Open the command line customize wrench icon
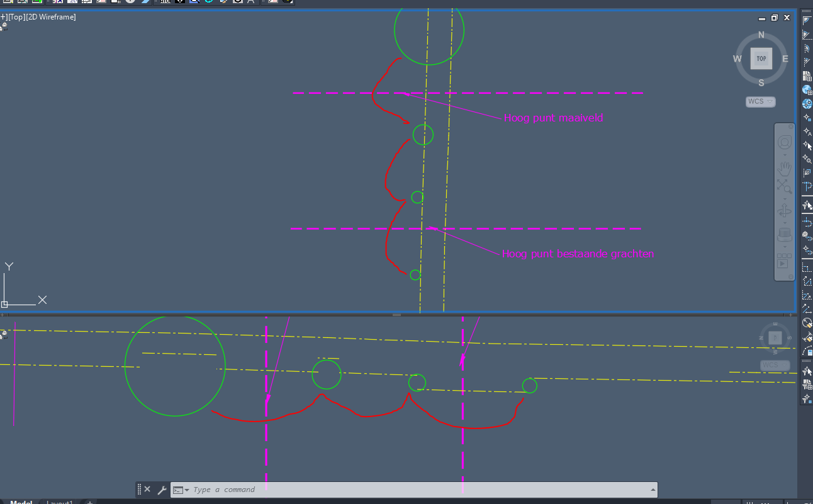813x504 pixels. tap(162, 489)
